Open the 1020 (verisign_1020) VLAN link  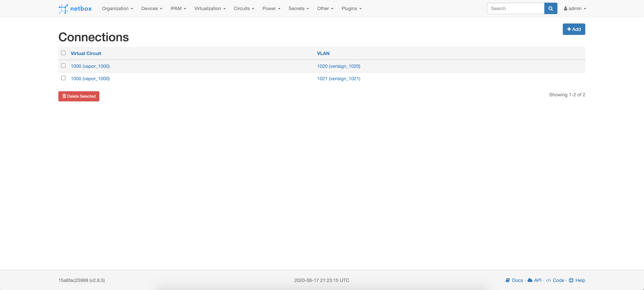(338, 66)
